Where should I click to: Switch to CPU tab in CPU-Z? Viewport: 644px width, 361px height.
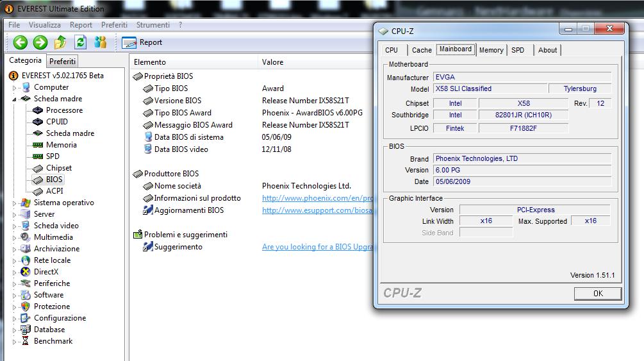click(392, 50)
